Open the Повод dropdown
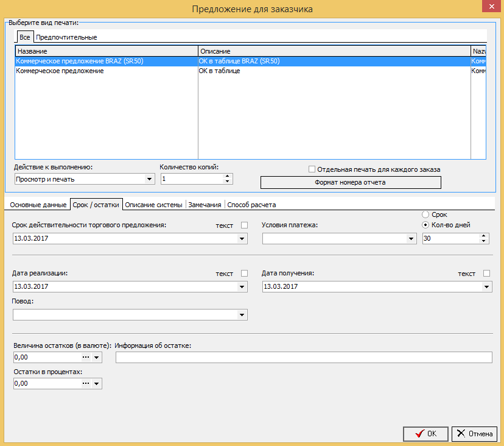Viewport: 504px width, 446px height. point(242,315)
